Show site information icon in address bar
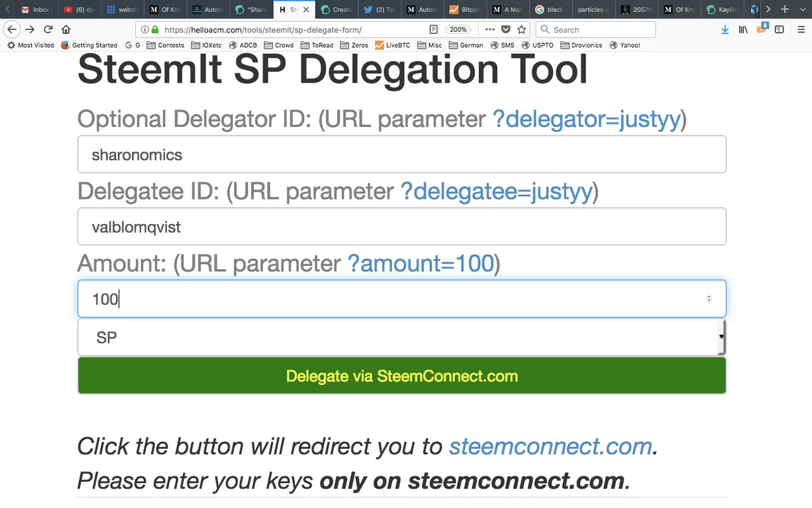The image size is (812, 508). click(x=145, y=29)
